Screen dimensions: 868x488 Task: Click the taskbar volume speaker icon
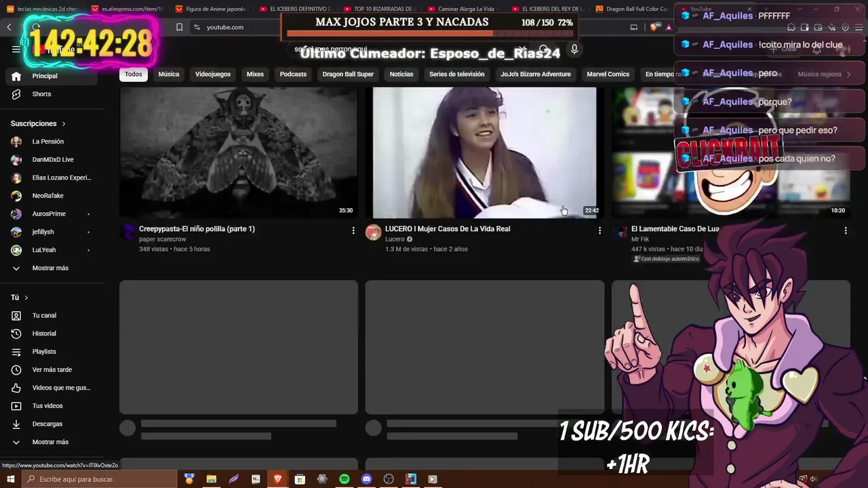(814, 479)
